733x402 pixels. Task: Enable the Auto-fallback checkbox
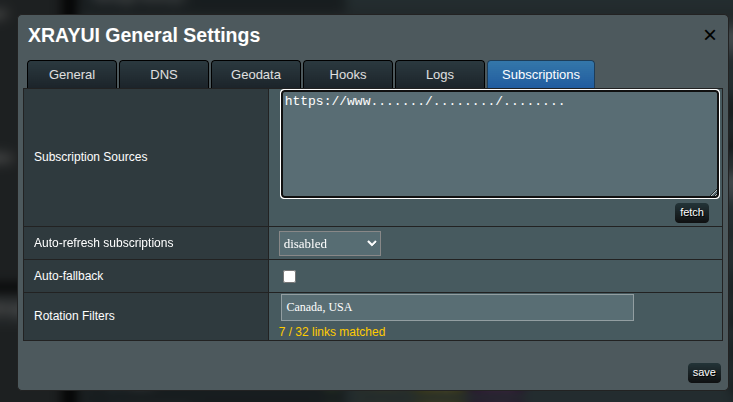click(290, 276)
